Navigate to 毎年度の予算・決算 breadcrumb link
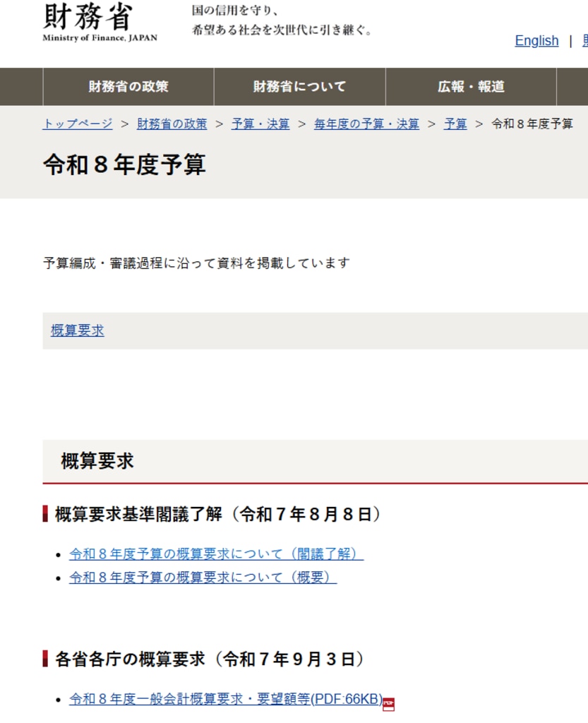This screenshot has width=588, height=723. pos(366,124)
